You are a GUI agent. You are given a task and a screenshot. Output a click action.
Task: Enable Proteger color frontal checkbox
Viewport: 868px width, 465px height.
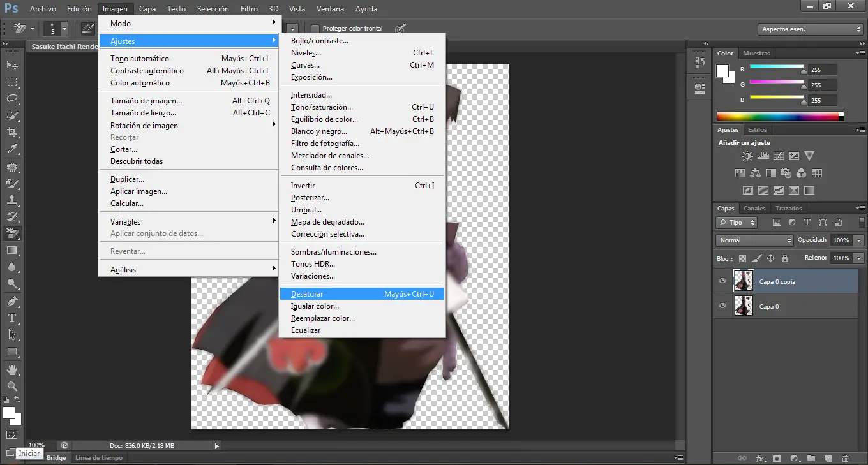(315, 29)
